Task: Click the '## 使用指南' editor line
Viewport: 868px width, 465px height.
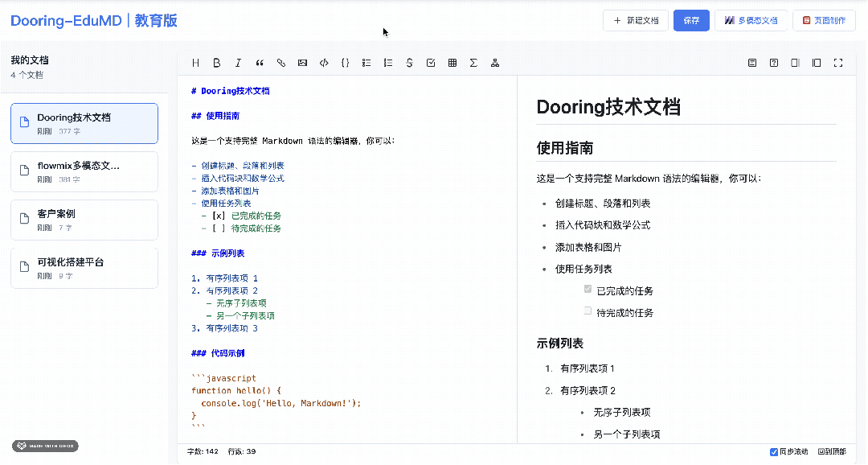Action: [x=215, y=116]
